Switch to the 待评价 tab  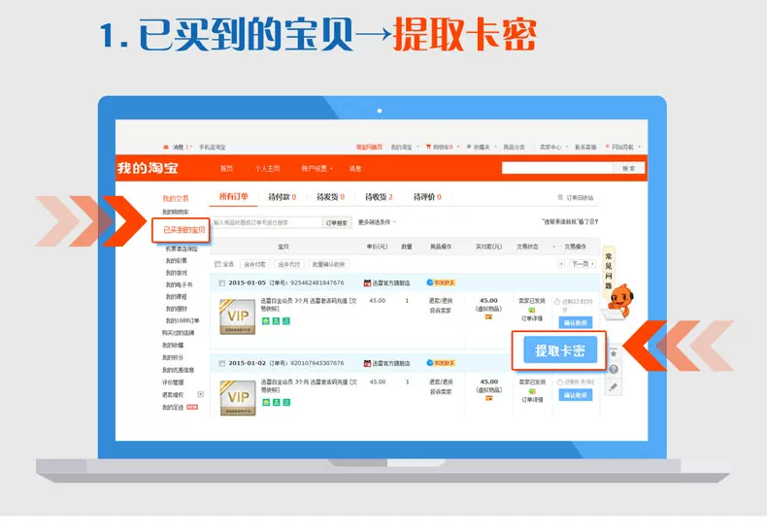tap(427, 197)
